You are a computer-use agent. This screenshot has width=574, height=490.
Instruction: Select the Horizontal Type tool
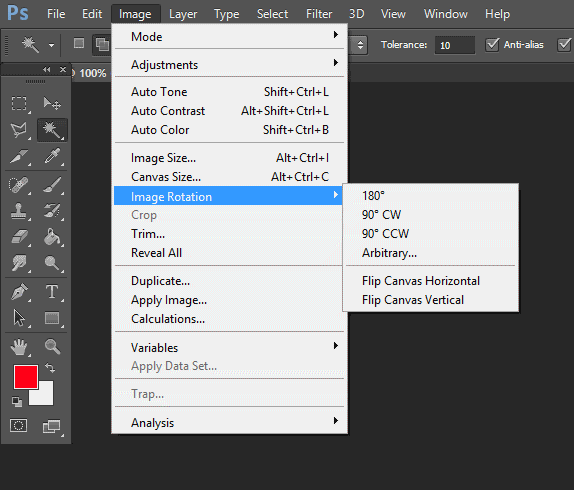tap(52, 292)
